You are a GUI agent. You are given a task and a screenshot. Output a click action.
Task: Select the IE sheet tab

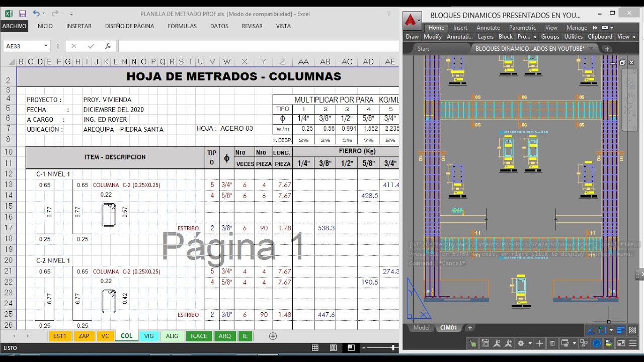[245, 336]
